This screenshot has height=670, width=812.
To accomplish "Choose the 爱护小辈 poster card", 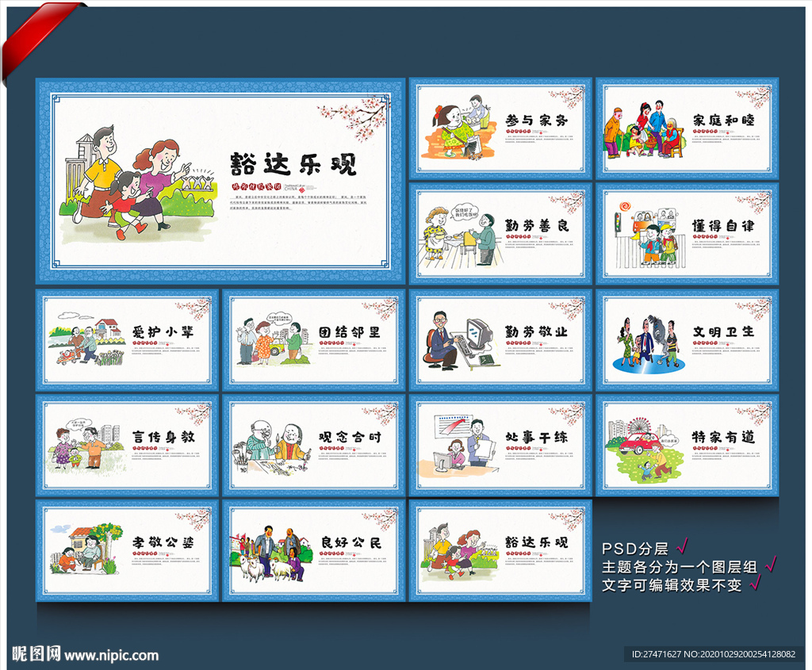I will click(x=128, y=340).
